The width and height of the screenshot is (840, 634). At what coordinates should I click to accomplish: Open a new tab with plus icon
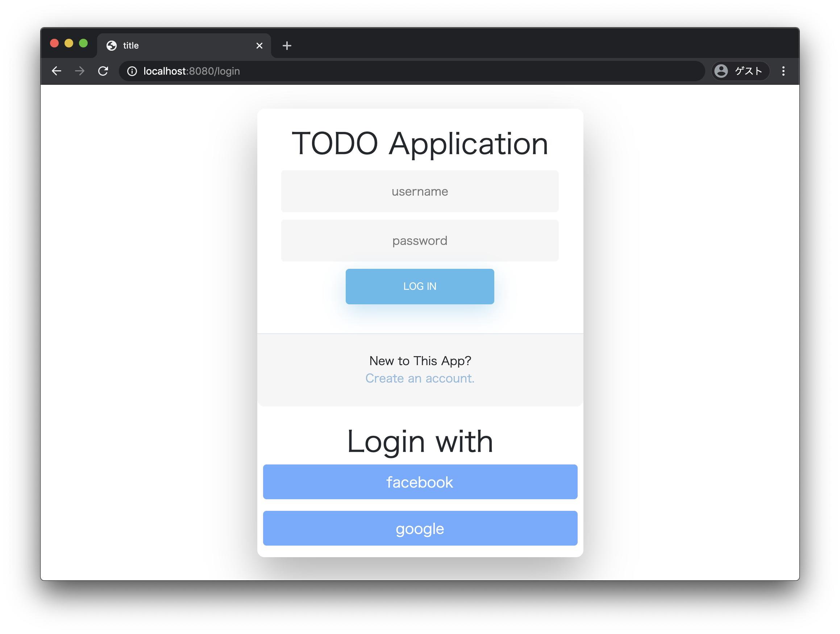coord(287,46)
